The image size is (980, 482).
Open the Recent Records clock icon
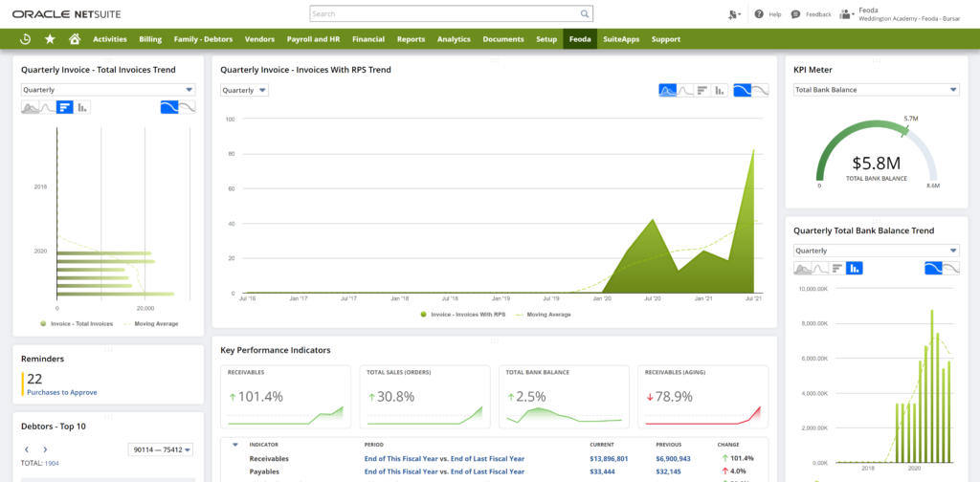click(25, 38)
